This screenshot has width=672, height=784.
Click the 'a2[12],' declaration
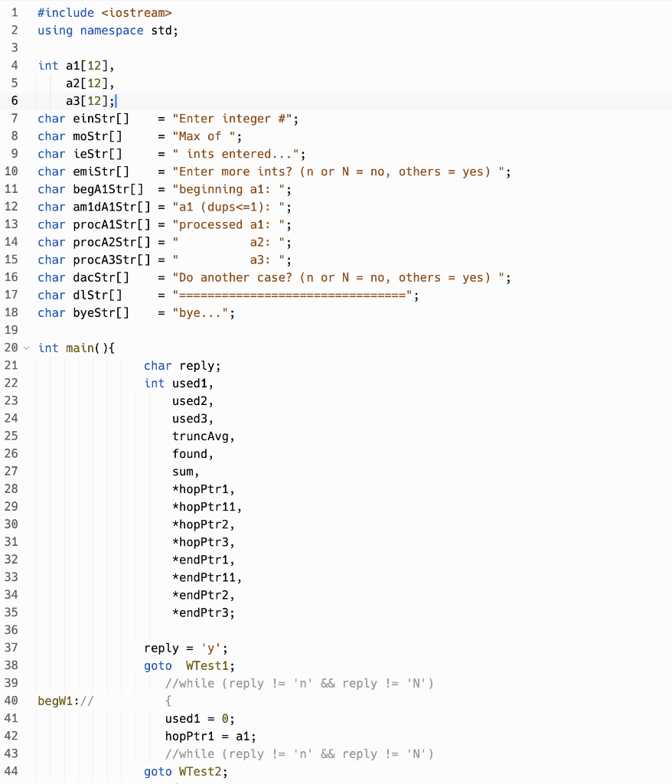pyautogui.click(x=90, y=83)
